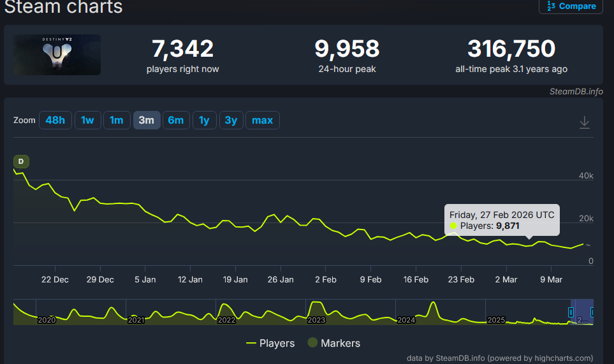Click the 9,958 24-hour peak value

(347, 49)
